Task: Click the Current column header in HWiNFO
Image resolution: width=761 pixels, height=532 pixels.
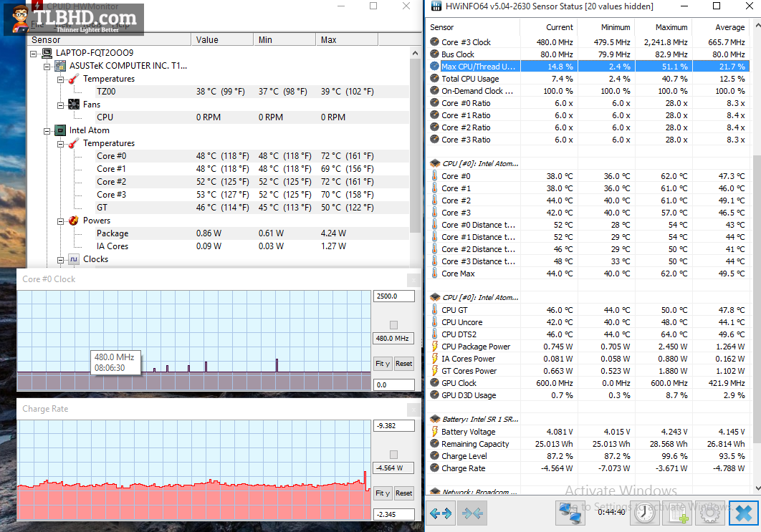Action: [549, 27]
